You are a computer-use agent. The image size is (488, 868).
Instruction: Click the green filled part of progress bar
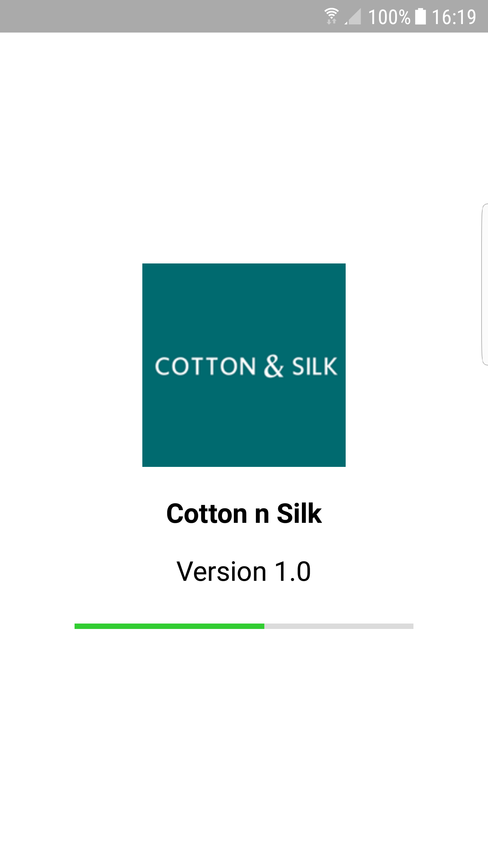[x=169, y=626]
